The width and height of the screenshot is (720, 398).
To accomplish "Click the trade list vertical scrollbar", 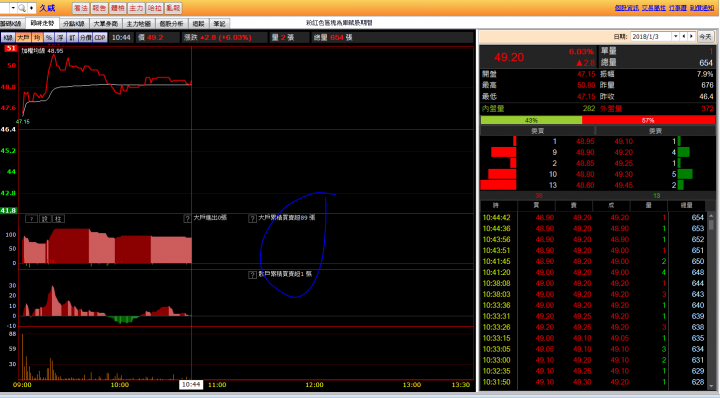I will click(x=711, y=301).
